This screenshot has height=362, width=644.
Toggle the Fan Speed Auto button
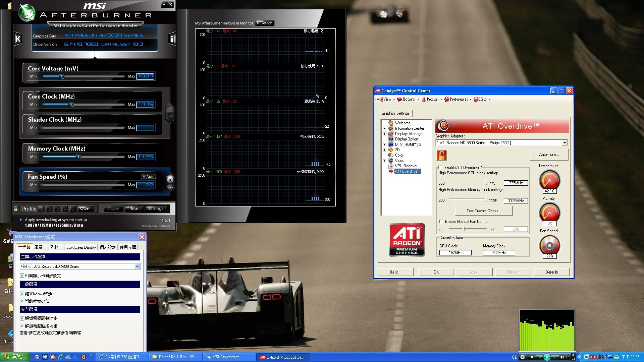point(148,177)
